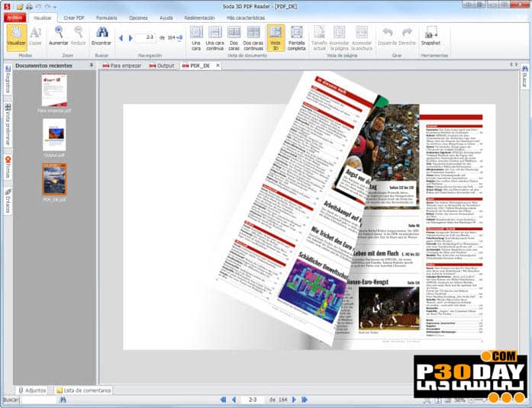
Task: Switch to Para empezar document tab
Action: (x=122, y=66)
